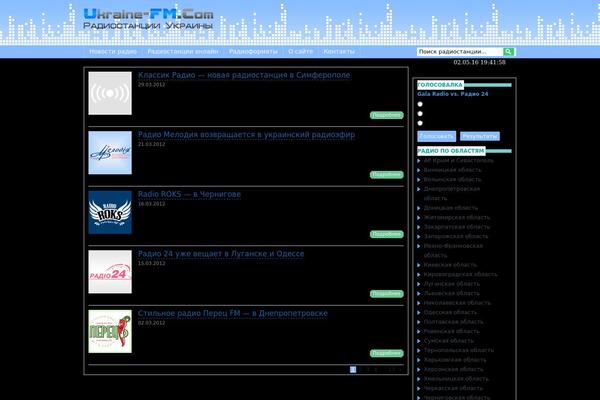Click the Результаты poll button
Screen dimensions: 600x400
480,136
